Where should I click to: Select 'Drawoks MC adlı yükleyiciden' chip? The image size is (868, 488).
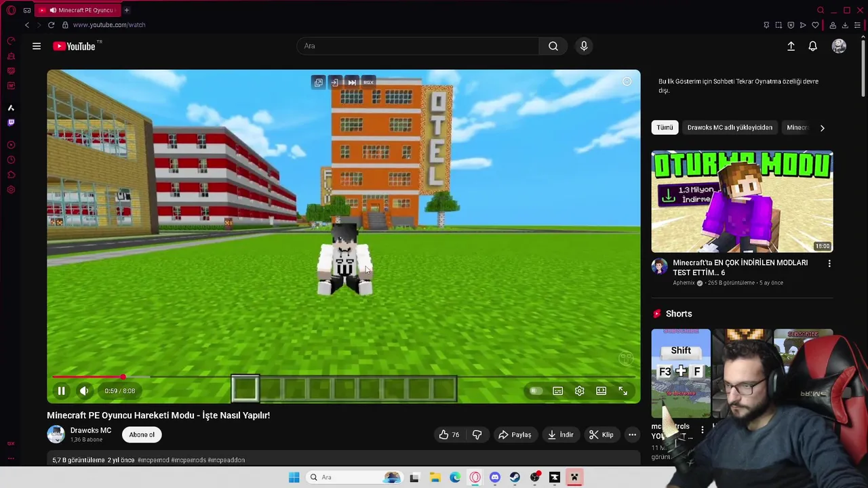tap(730, 127)
